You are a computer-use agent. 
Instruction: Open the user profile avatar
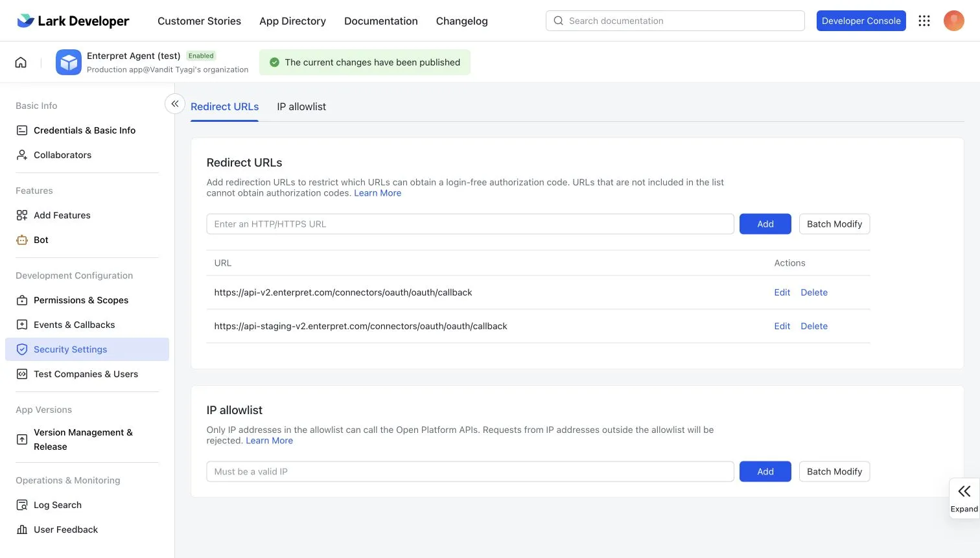[954, 21]
